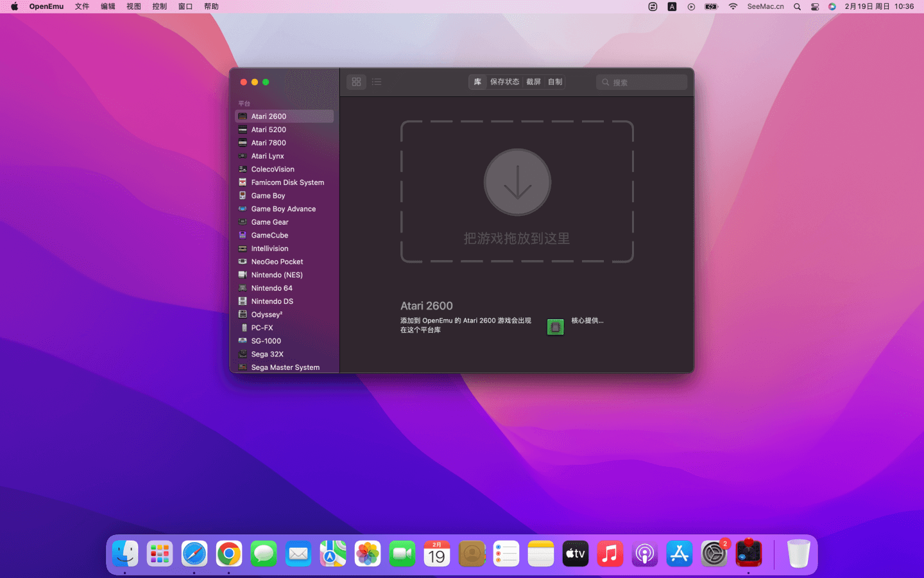
Task: Open Mail from the Dock
Action: coord(298,554)
